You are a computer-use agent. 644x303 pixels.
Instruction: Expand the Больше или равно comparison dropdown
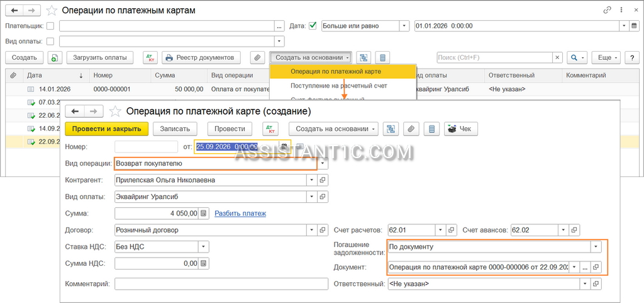(x=404, y=26)
